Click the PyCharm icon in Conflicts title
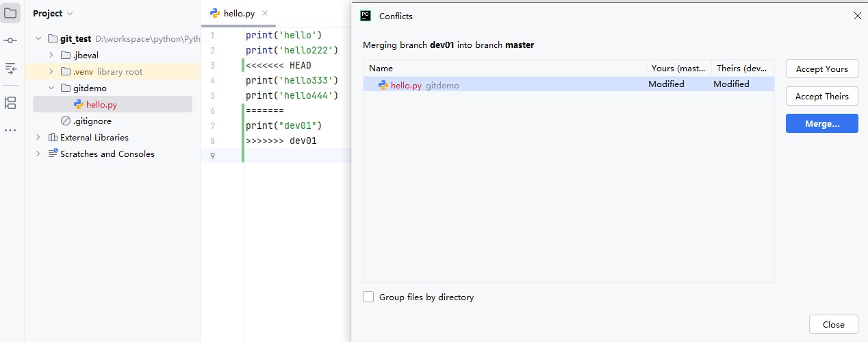This screenshot has height=342, width=868. [x=366, y=16]
